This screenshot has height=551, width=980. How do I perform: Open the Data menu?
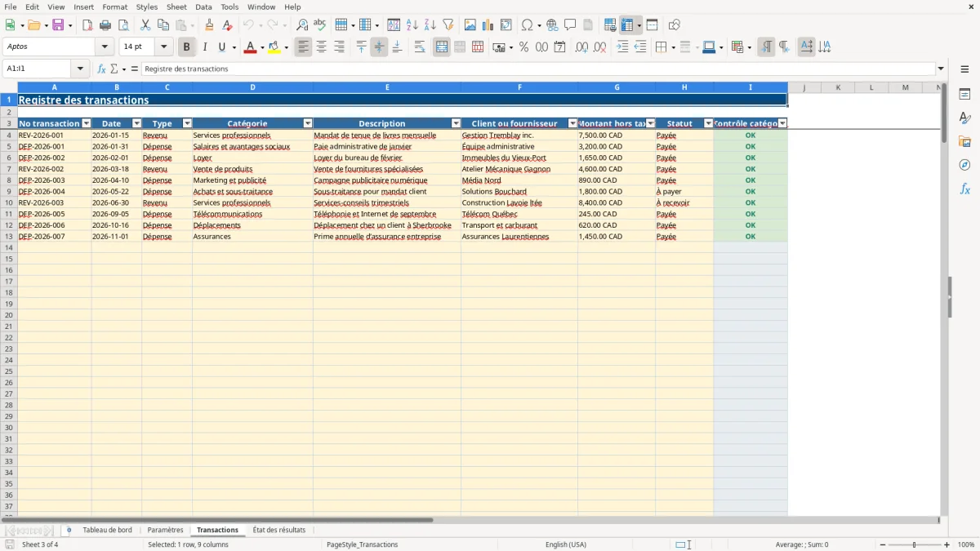pyautogui.click(x=203, y=7)
